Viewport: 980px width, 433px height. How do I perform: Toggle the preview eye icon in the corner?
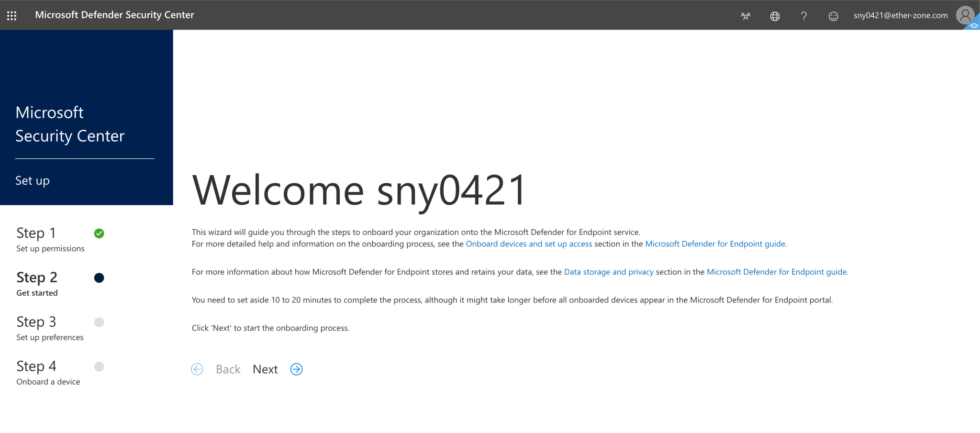click(973, 26)
